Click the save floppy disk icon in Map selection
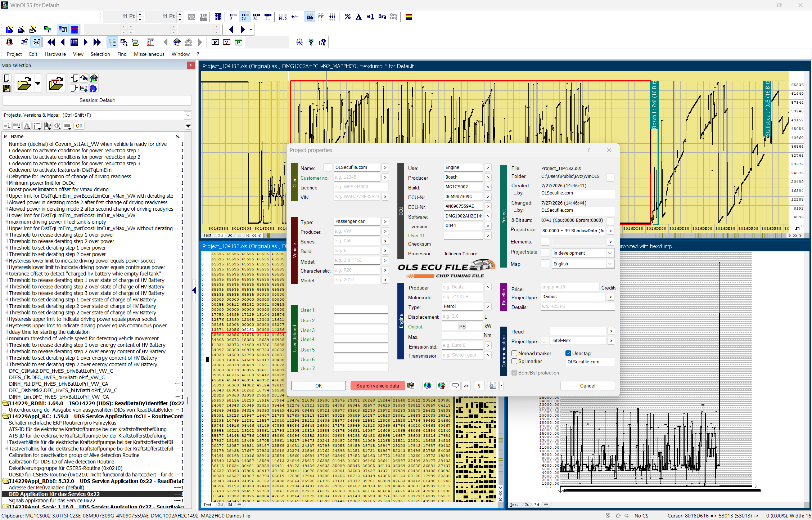This screenshot has height=520, width=812. click(7, 88)
